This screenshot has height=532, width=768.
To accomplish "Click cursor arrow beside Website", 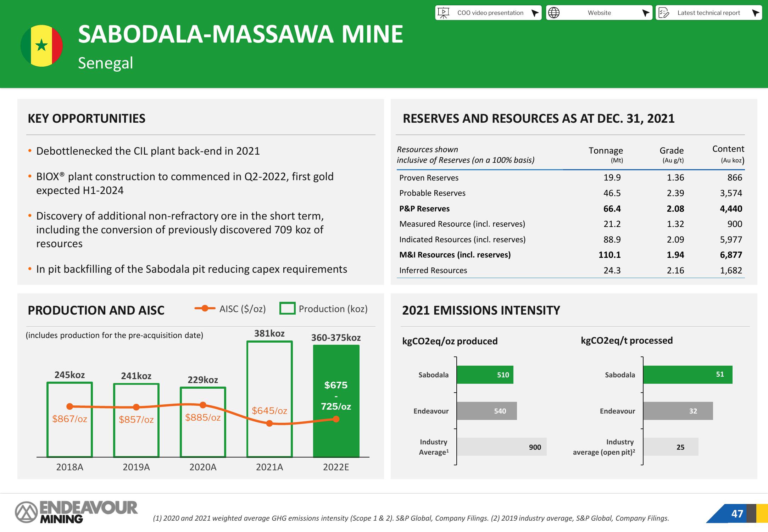I will [x=646, y=13].
